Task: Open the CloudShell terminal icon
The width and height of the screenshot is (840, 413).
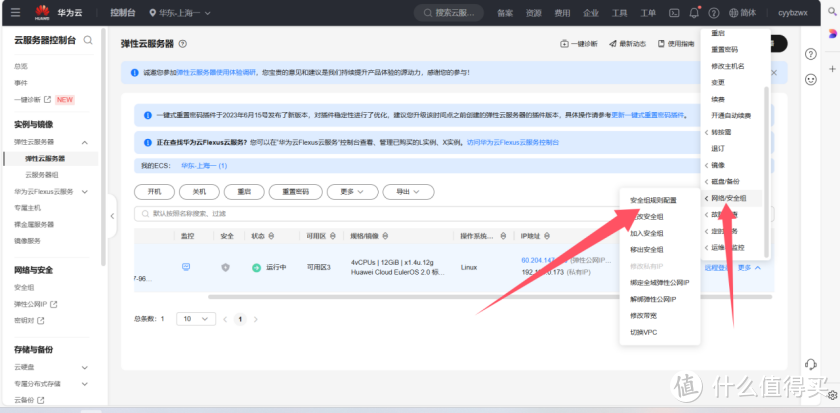Action: coord(672,13)
